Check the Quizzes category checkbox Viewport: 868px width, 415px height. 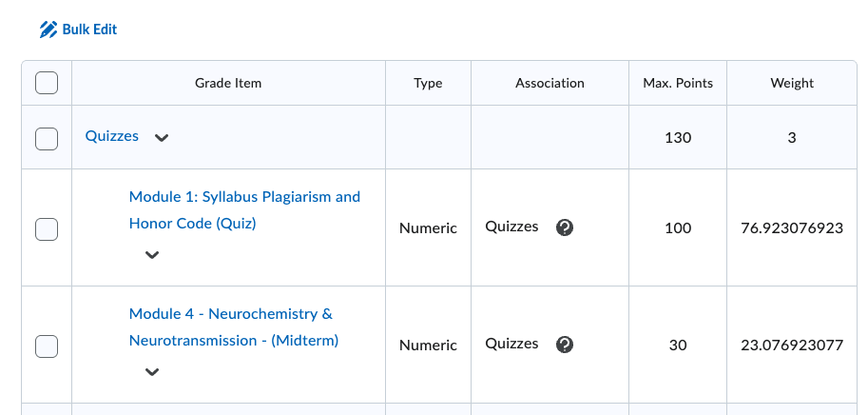coord(47,138)
